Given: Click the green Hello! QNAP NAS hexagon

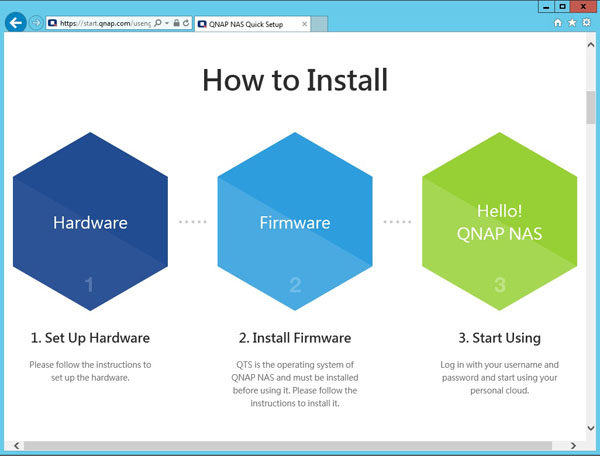Looking at the screenshot, I should [499, 221].
